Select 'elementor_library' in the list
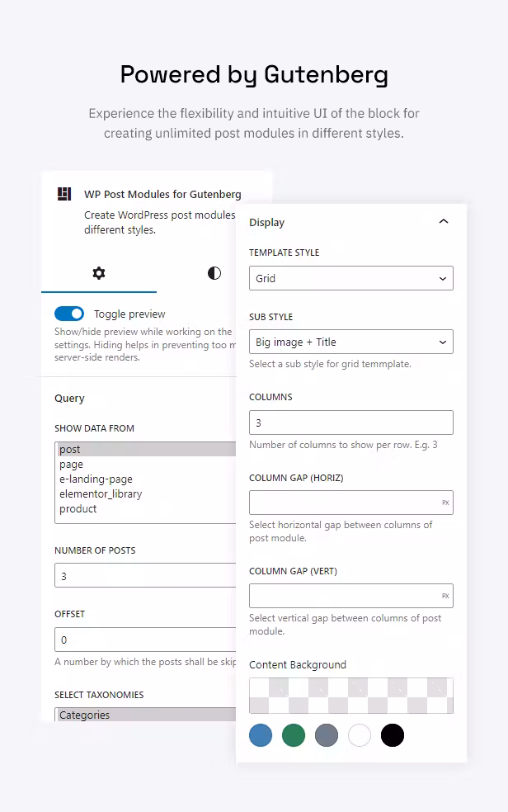This screenshot has width=508, height=812. 146,493
